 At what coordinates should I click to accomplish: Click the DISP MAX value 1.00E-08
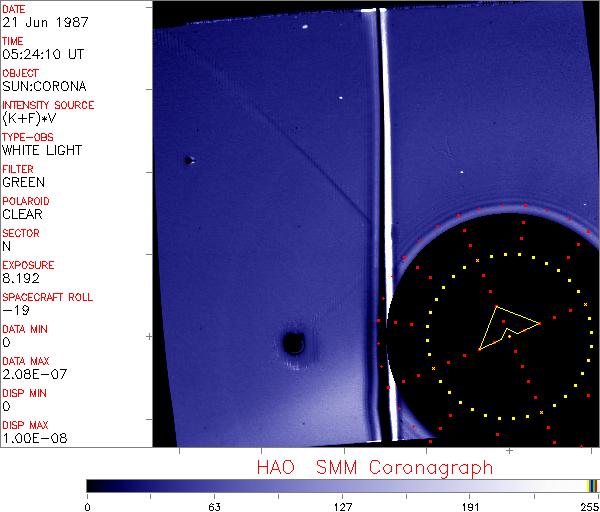(31, 438)
